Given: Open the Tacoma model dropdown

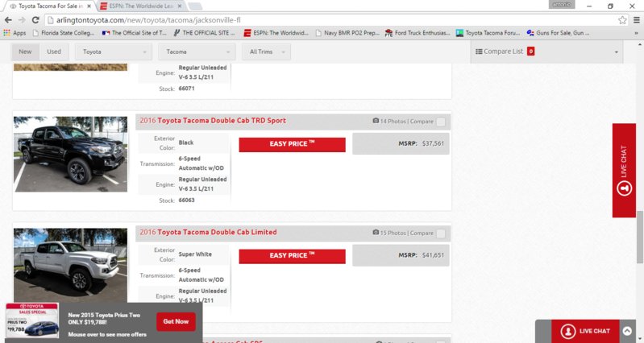Looking at the screenshot, I should (x=197, y=52).
